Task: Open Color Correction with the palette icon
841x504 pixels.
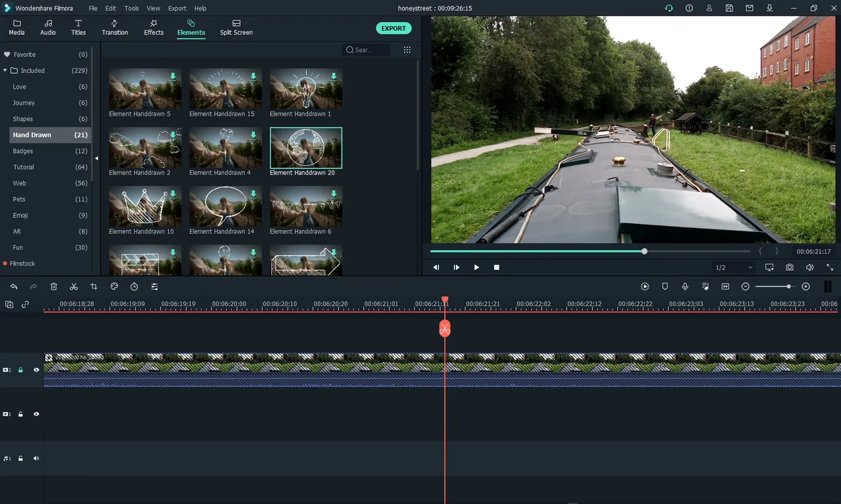Action: point(114,286)
